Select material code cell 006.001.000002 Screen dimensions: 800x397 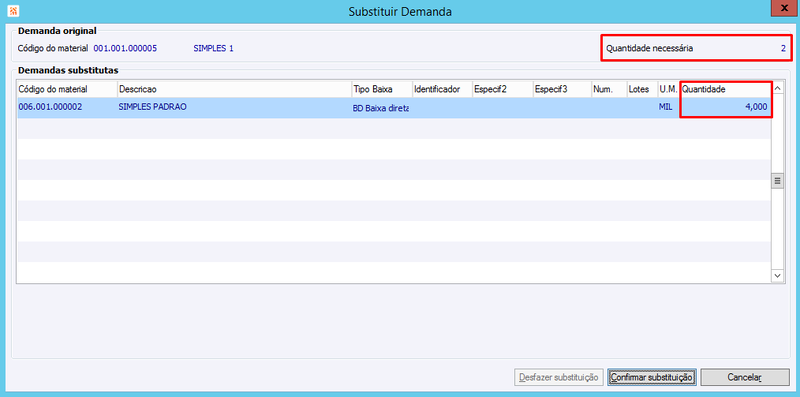click(x=67, y=108)
